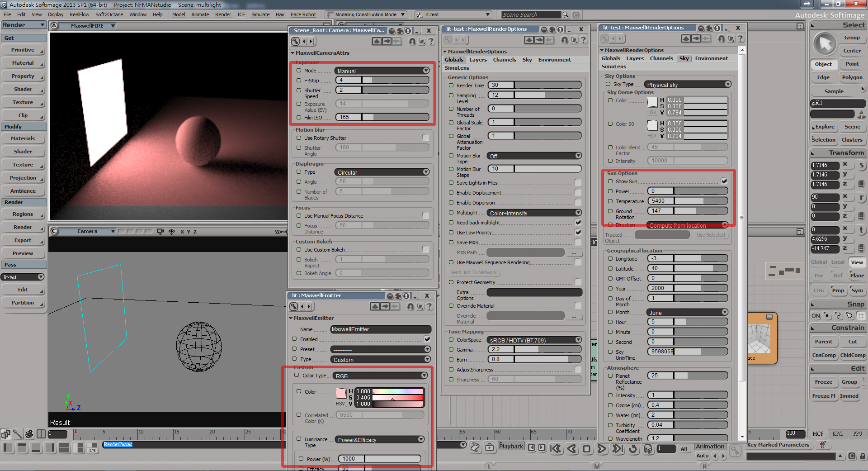Click the key marked parameters pin icon
Viewport: 868px width, 471px height.
pos(823,445)
